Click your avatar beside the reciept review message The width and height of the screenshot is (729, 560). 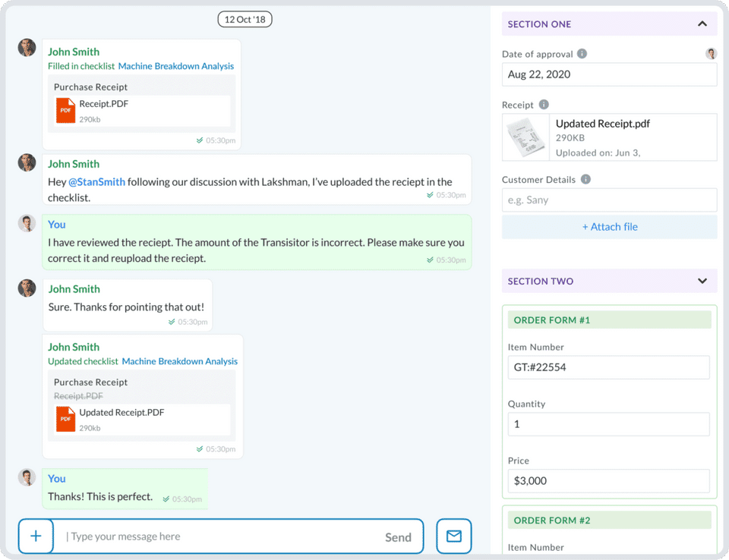coord(27,224)
